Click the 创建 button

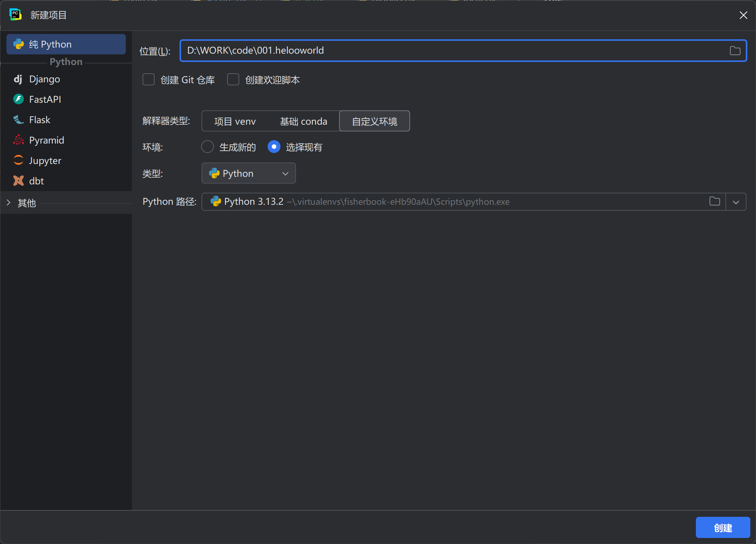722,527
